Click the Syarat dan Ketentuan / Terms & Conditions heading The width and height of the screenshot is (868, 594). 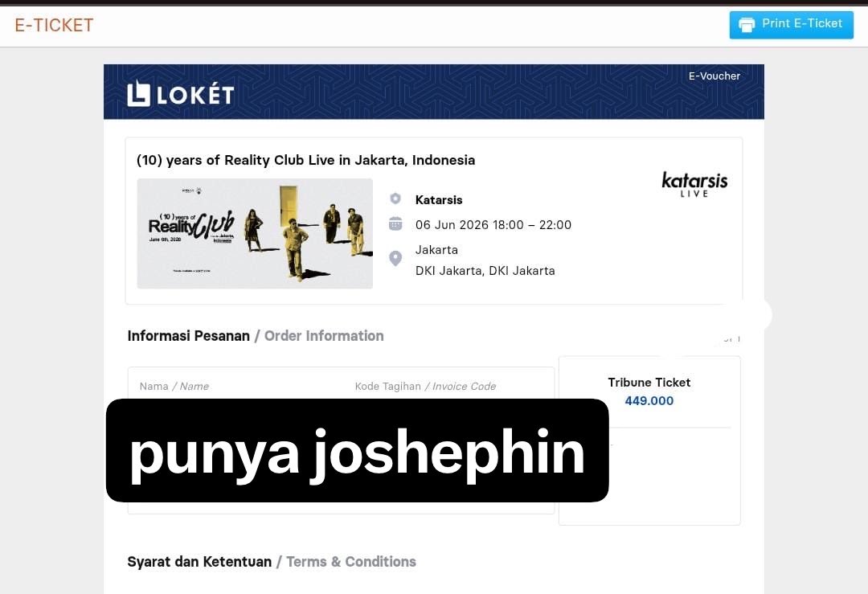coord(272,562)
